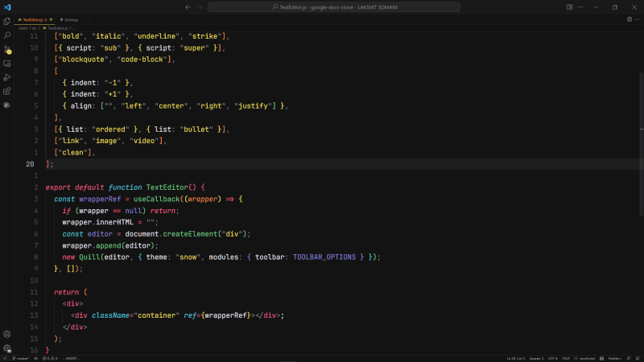The image size is (644, 362).
Task: Click the UTF-8 encoding indicator
Action: pos(552,358)
